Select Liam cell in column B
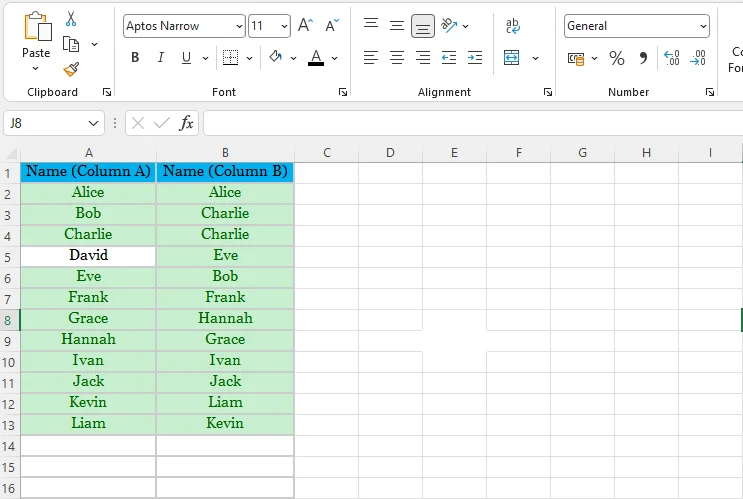 (x=226, y=403)
